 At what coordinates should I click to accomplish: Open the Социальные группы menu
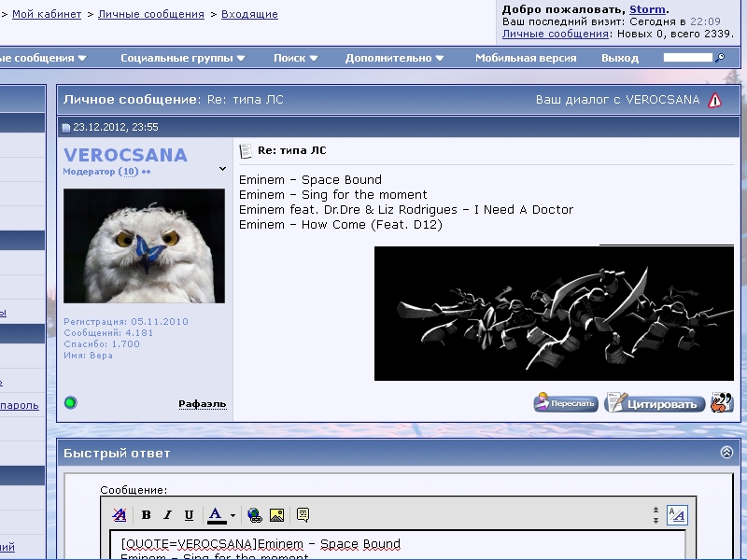(183, 58)
